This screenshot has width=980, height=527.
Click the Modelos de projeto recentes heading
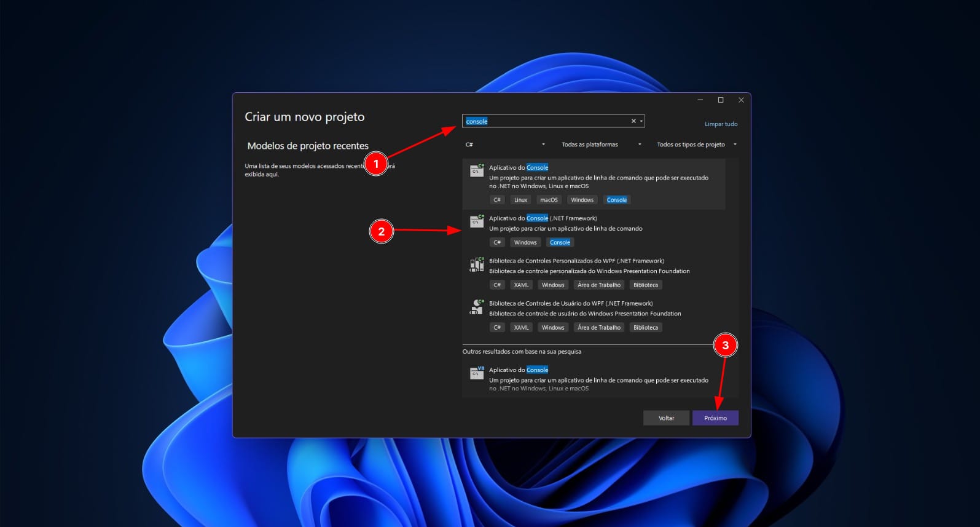click(308, 146)
